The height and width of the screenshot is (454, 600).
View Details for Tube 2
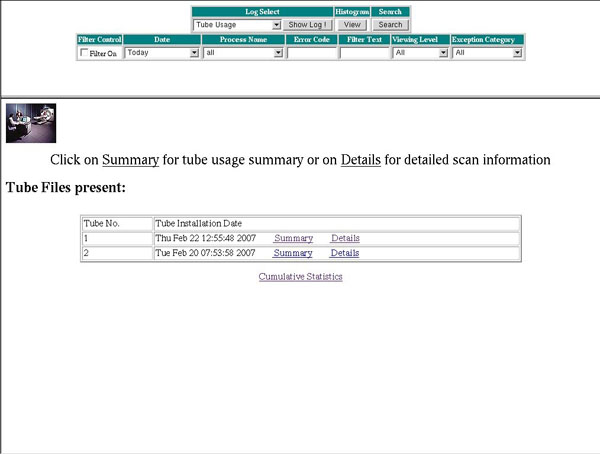tap(345, 253)
